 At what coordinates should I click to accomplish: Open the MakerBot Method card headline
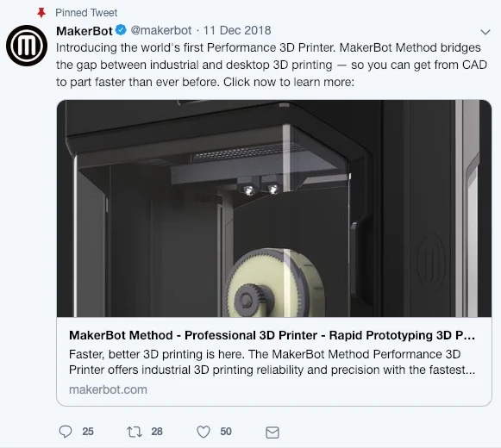tap(272, 335)
